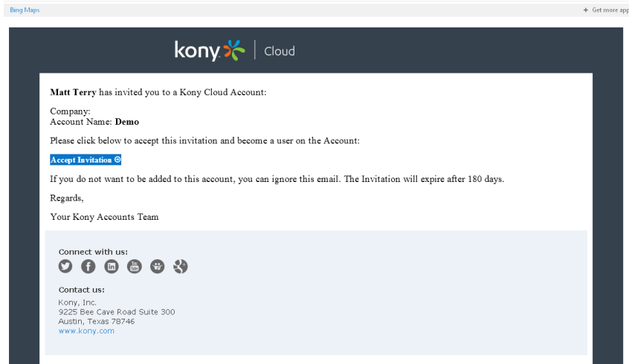
Task: Accept the Kony Cloud invitation
Action: pyautogui.click(x=86, y=160)
